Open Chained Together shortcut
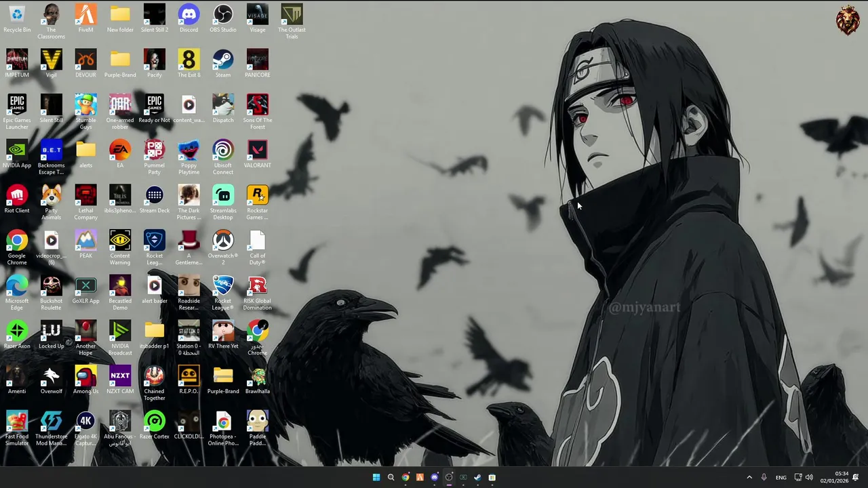 coord(155,384)
